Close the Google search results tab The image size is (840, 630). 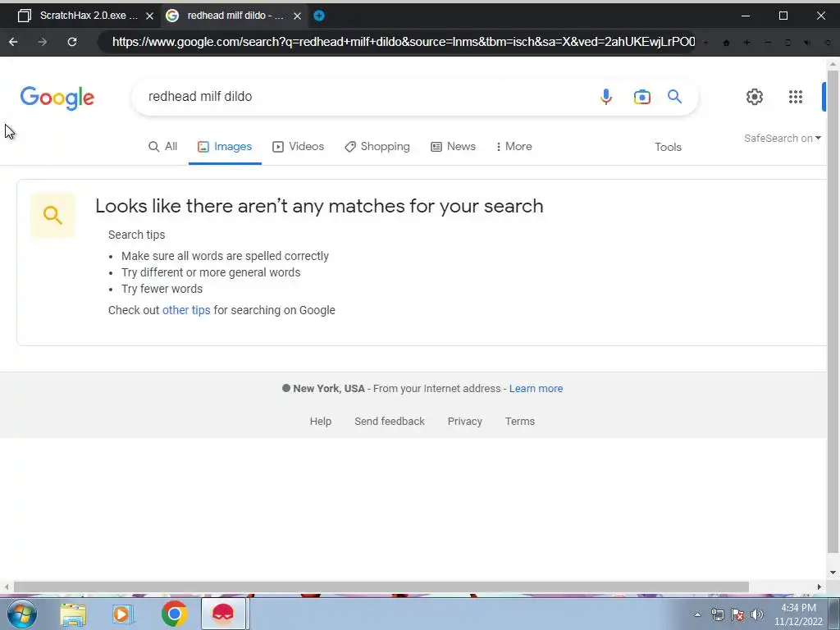point(297,16)
